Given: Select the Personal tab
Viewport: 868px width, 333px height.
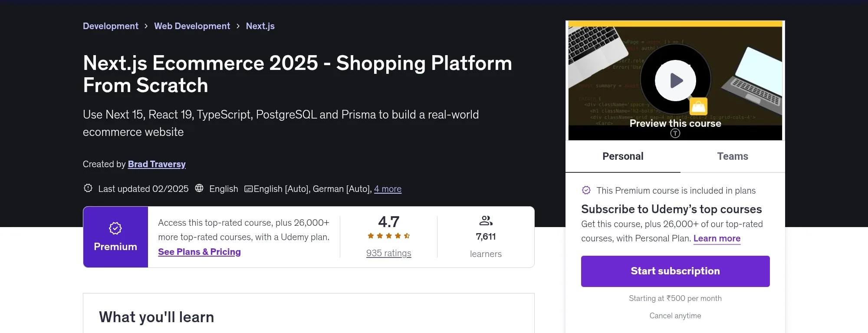Looking at the screenshot, I should point(623,156).
